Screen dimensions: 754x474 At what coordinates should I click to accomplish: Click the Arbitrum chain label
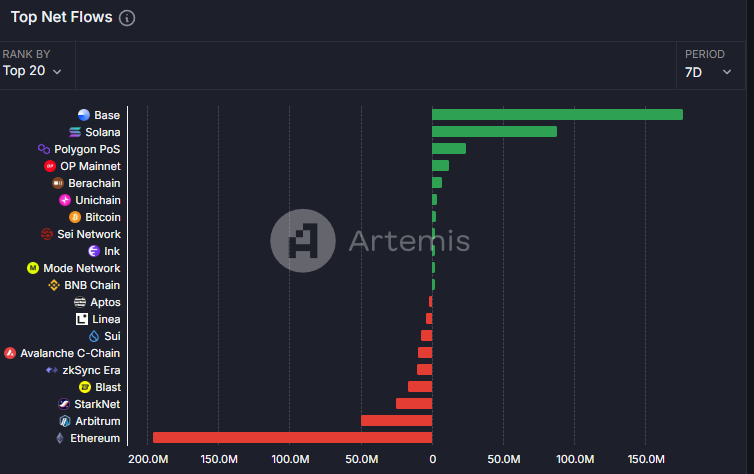[97, 421]
